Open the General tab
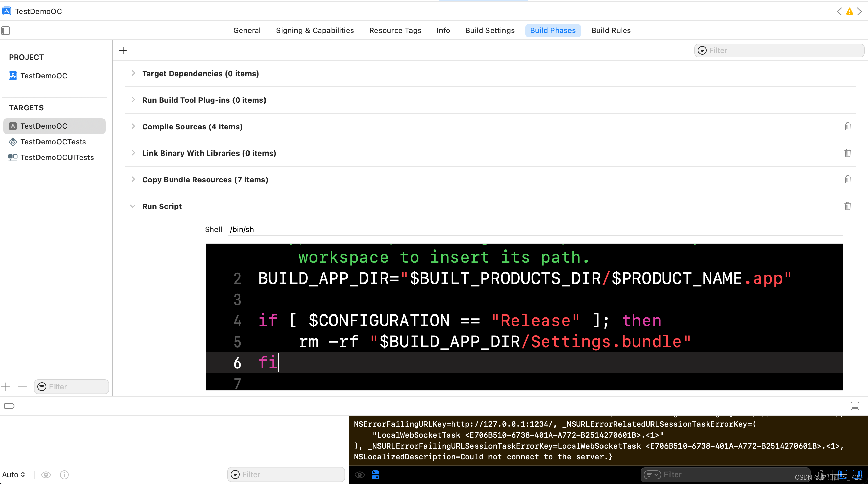The width and height of the screenshot is (868, 484). point(247,31)
